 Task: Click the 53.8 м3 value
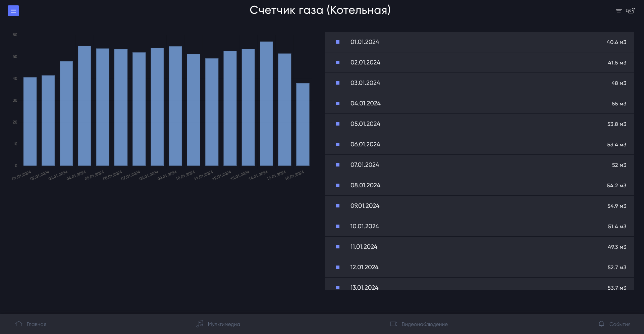pyautogui.click(x=616, y=124)
